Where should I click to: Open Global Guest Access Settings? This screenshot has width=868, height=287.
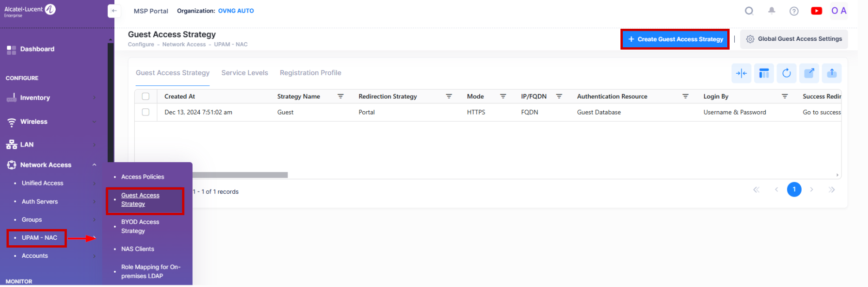(x=794, y=39)
